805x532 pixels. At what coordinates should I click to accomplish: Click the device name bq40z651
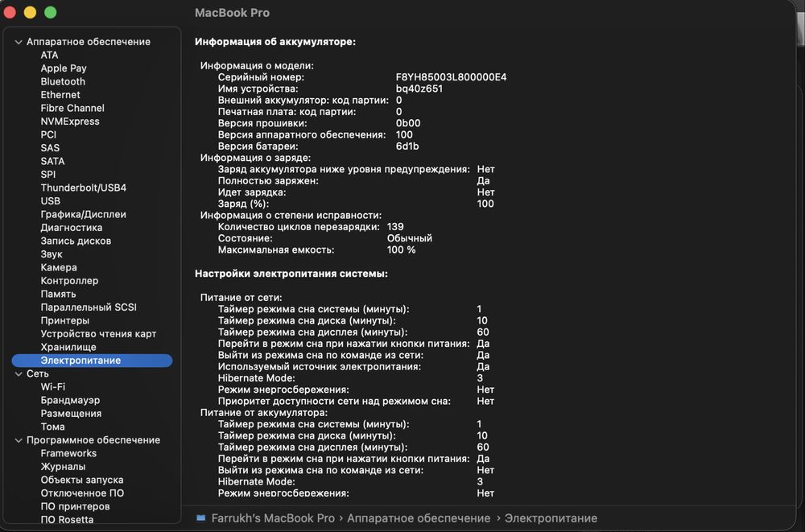[419, 89]
